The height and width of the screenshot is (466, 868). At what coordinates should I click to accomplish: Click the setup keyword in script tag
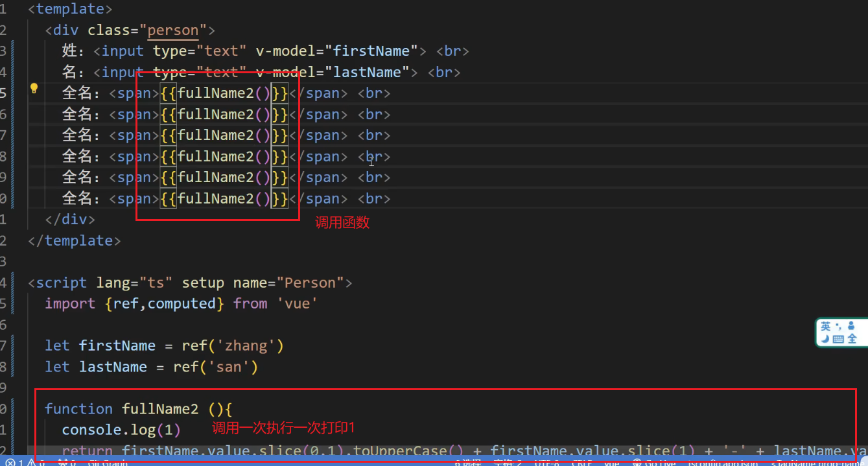click(x=203, y=283)
